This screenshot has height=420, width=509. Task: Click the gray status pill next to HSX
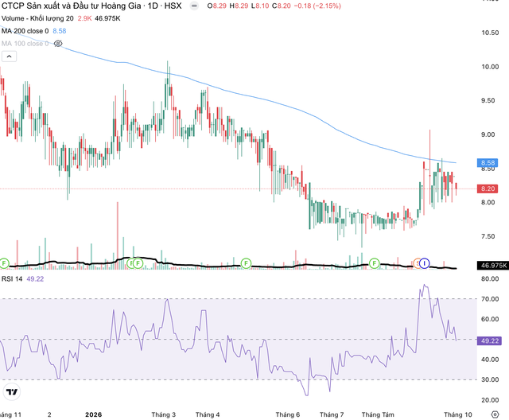coord(194,6)
